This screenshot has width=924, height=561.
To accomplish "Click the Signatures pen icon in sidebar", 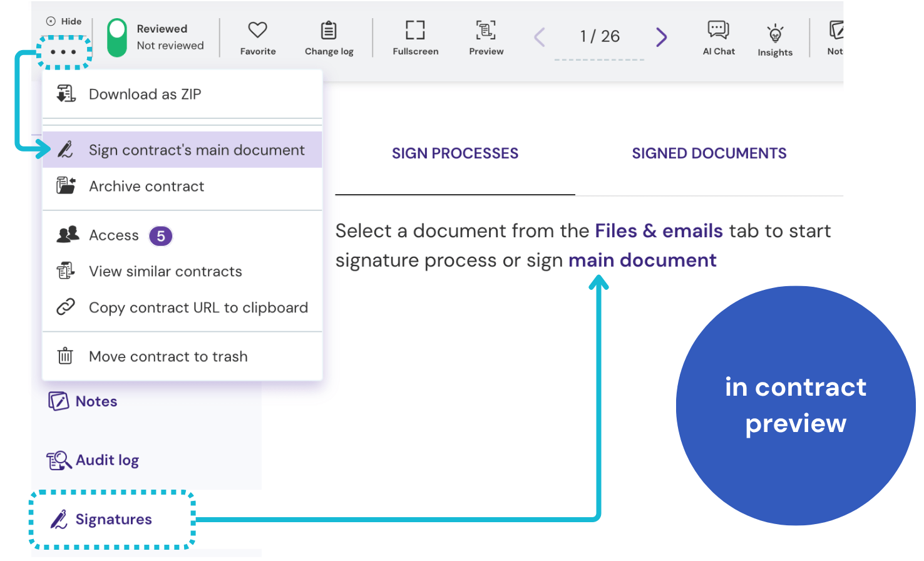I will (x=59, y=520).
